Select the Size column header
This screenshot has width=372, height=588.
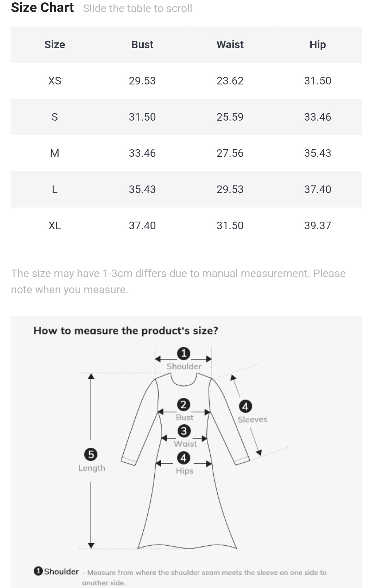[x=54, y=44]
